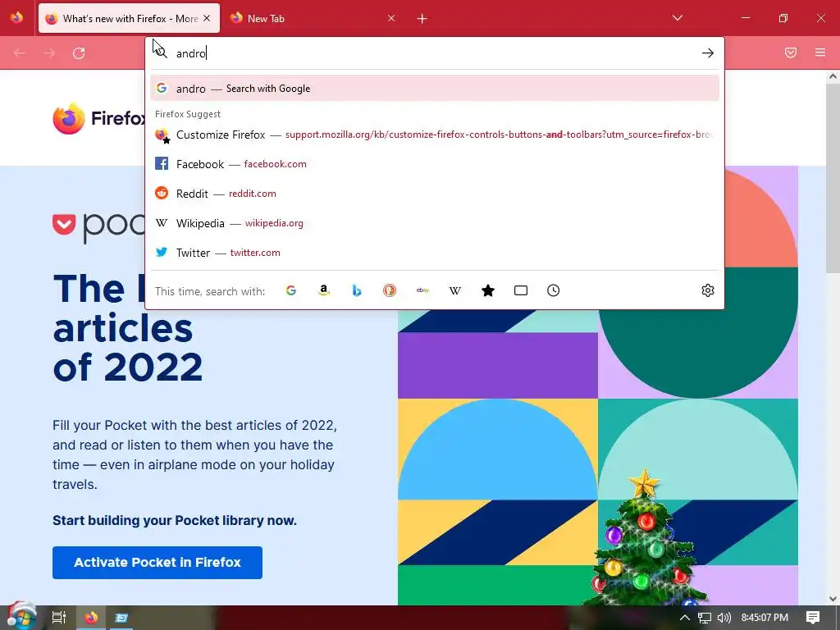Click Firefox icon in taskbar
This screenshot has height=630, width=840.
pos(91,618)
